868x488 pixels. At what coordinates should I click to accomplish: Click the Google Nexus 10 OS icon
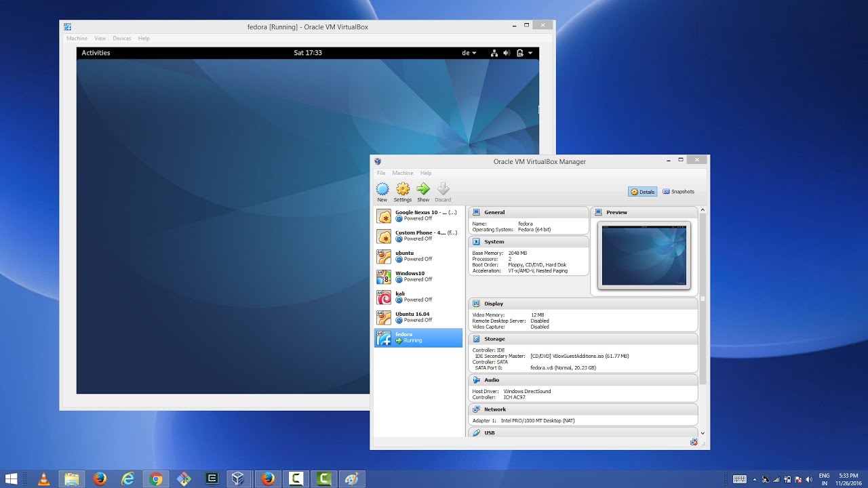point(384,216)
